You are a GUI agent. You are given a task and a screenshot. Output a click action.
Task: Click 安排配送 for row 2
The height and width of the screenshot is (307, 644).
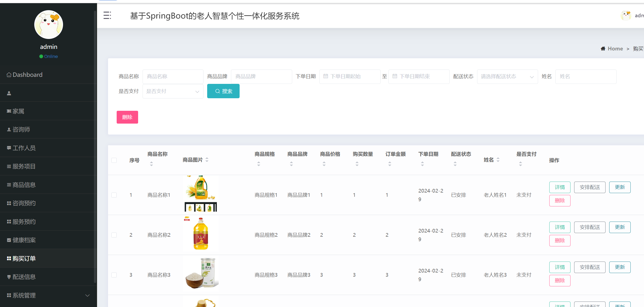coord(590,227)
